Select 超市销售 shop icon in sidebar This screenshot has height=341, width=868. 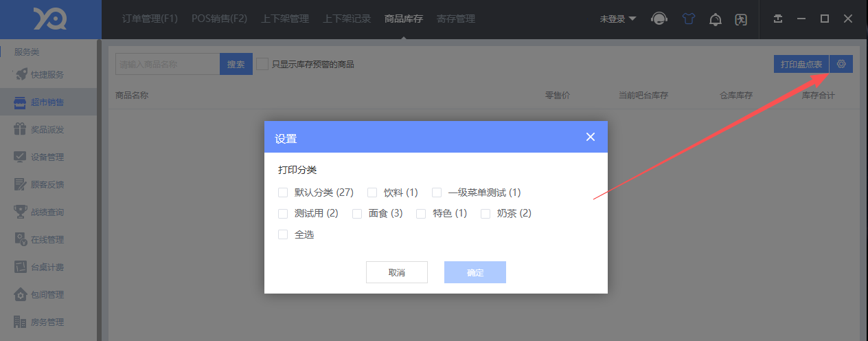[x=21, y=102]
